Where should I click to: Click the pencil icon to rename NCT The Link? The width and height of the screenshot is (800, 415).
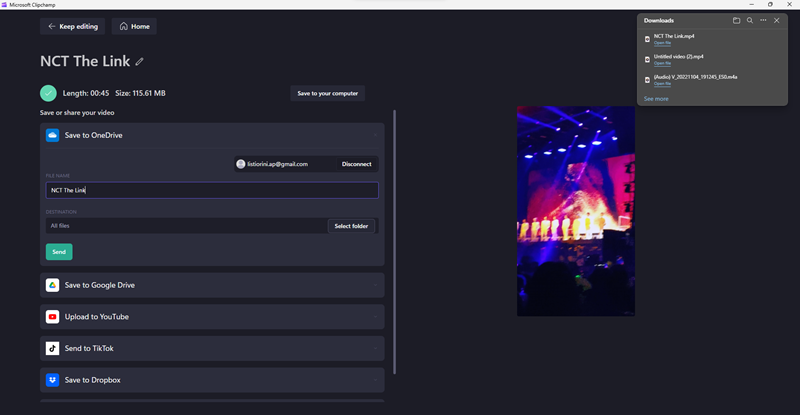click(x=139, y=62)
